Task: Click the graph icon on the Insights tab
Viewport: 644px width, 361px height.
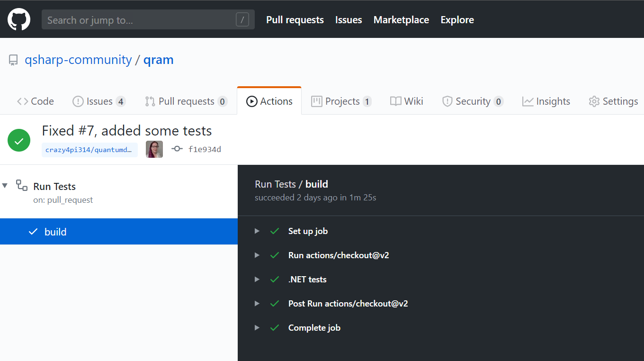Action: (x=528, y=101)
